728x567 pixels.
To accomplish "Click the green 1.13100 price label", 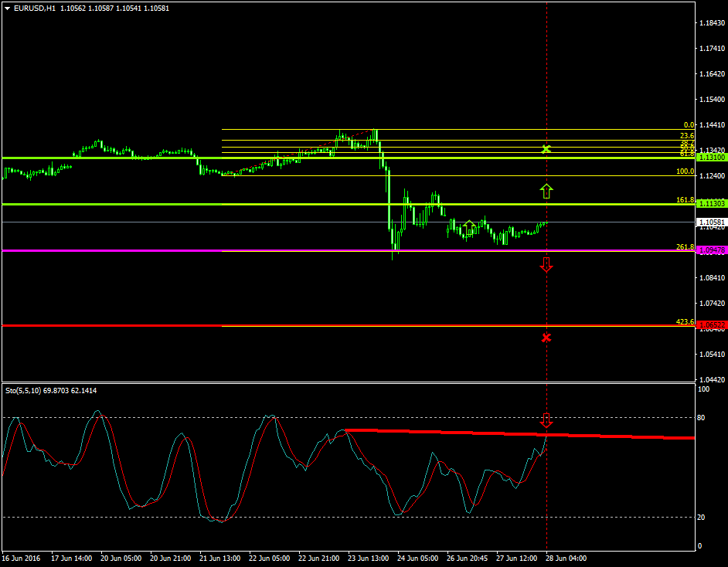I will click(711, 158).
